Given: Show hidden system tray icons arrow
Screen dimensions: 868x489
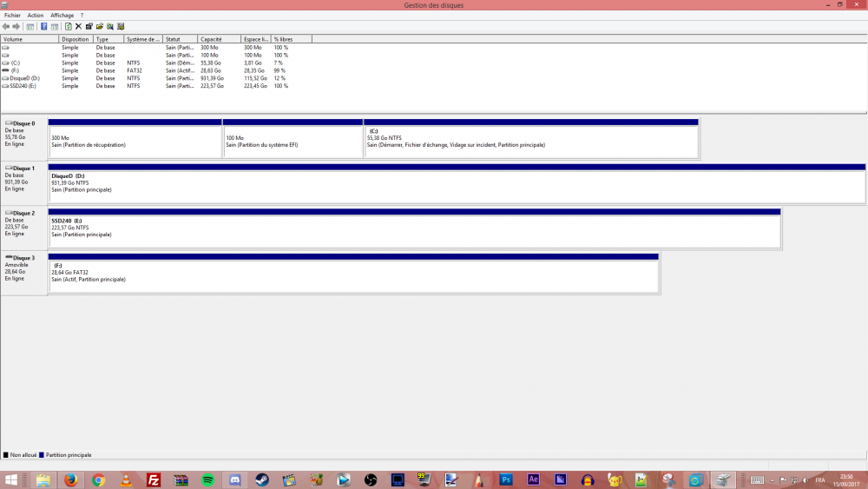Looking at the screenshot, I should 773,480.
